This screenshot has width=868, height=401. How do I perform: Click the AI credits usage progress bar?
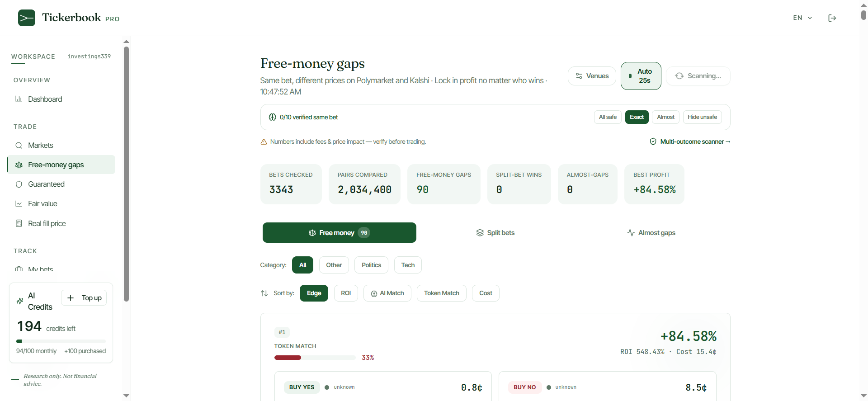click(61, 341)
